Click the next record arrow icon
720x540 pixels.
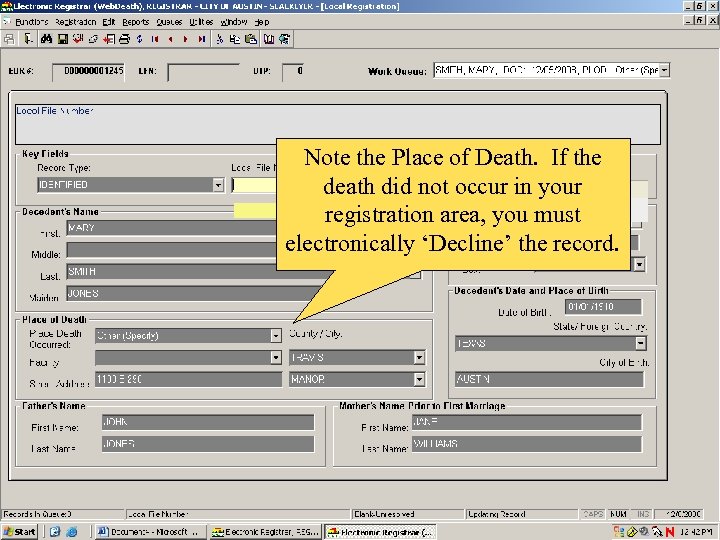click(187, 39)
